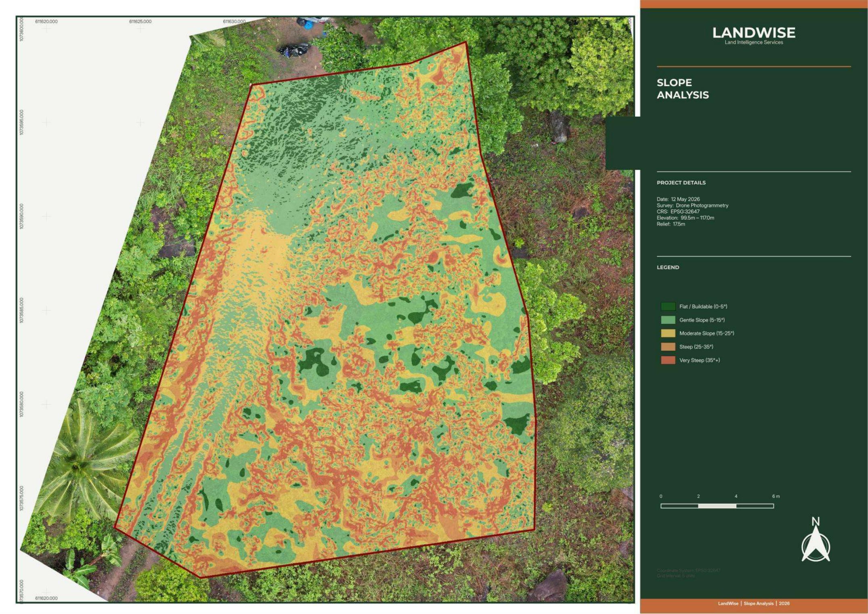The width and height of the screenshot is (868, 614).
Task: Click the Gentle Slope light green swatch
Action: coord(668,320)
